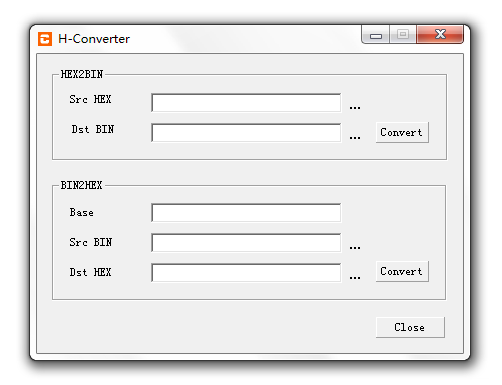Focus the Dst BIN input field
This screenshot has width=502, height=385.
coord(246,133)
